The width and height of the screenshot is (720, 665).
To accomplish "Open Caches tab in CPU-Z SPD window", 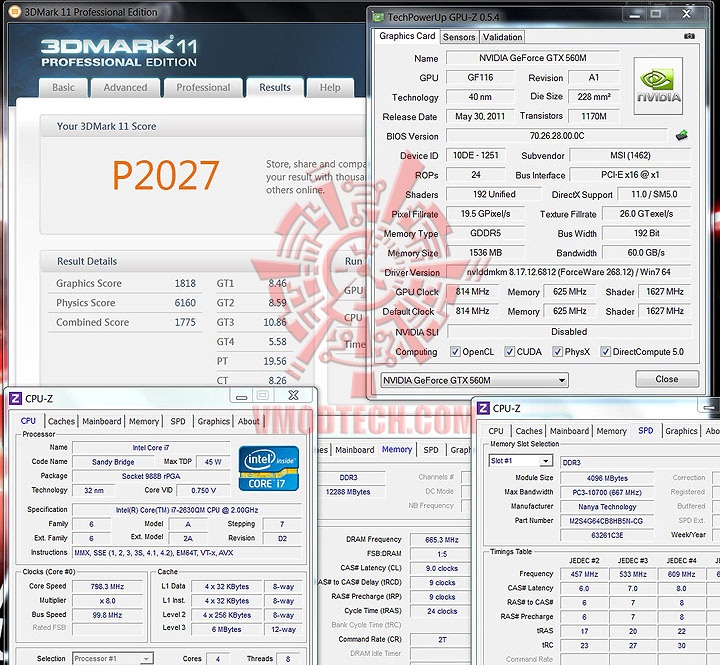I will (x=529, y=431).
